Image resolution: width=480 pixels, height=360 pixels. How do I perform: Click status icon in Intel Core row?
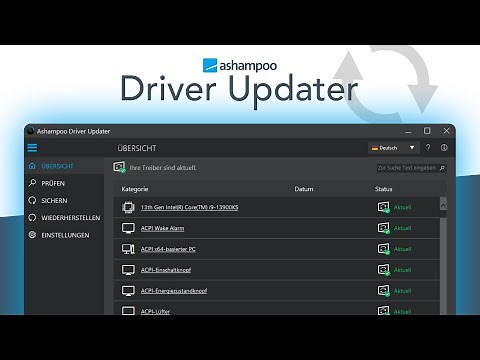(x=383, y=207)
